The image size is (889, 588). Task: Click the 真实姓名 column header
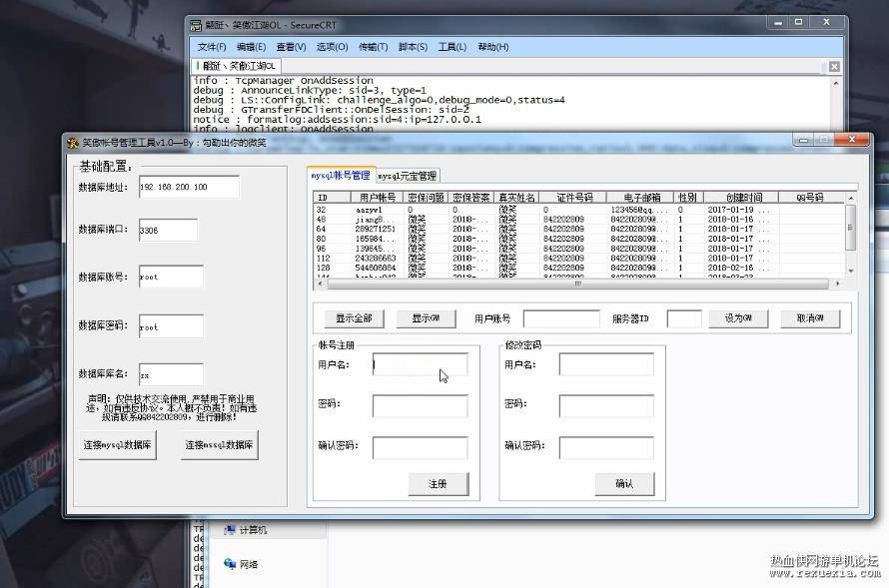click(x=516, y=198)
